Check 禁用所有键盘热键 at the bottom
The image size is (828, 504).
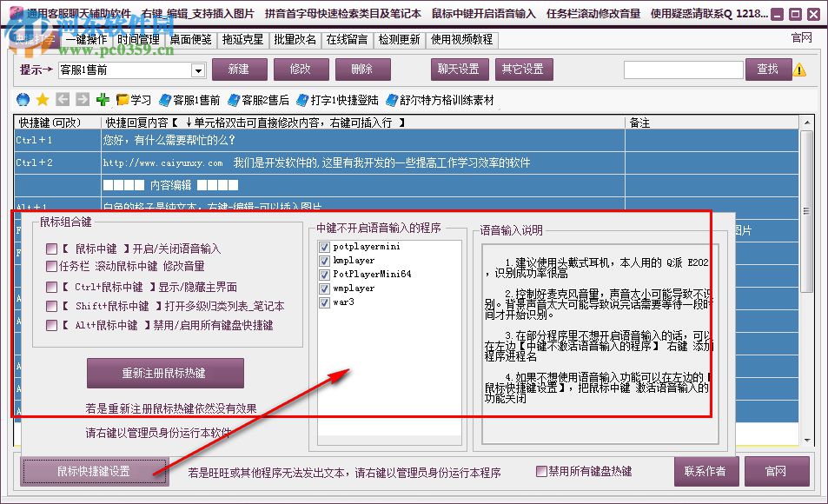(540, 471)
